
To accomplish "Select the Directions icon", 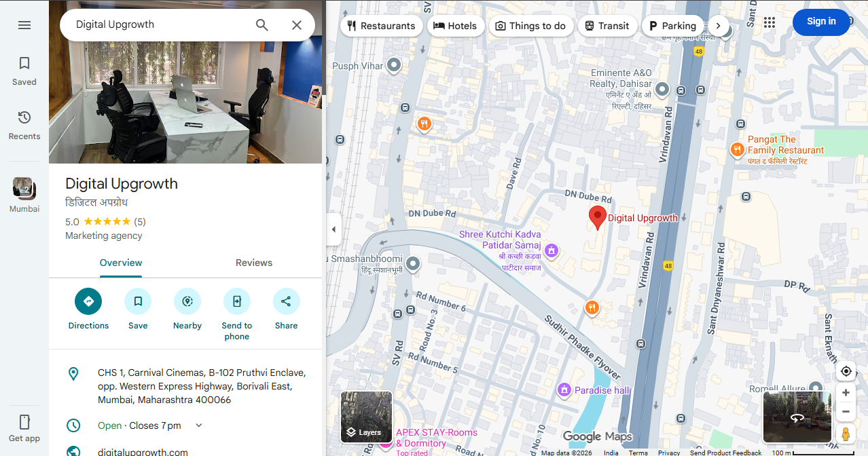I will (x=88, y=301).
